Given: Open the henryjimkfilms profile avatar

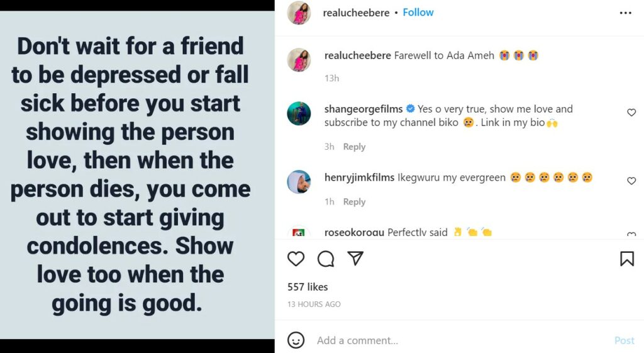Looking at the screenshot, I should click(x=299, y=182).
